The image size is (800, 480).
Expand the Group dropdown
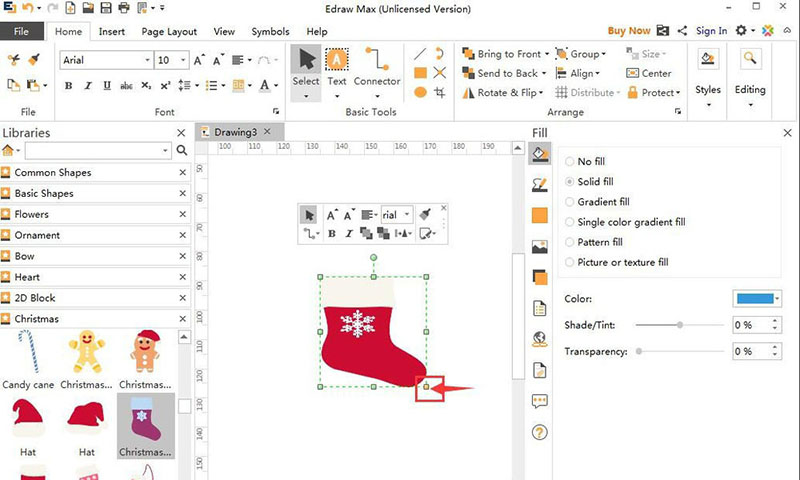click(x=604, y=54)
